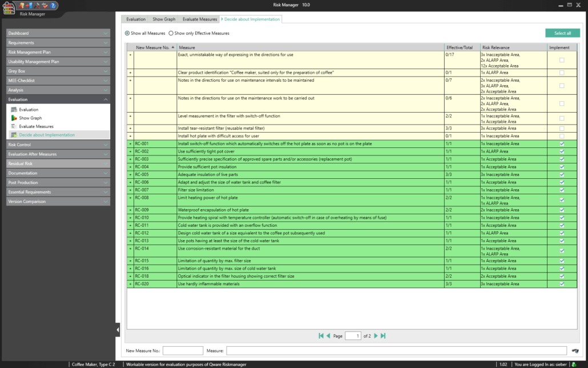The image size is (588, 368).
Task: Go to the first page of measures
Action: 321,335
